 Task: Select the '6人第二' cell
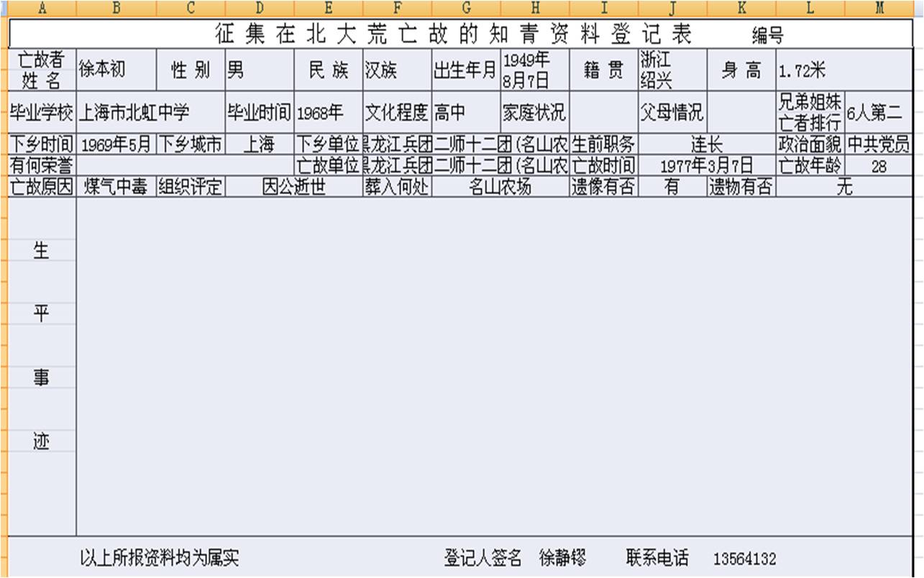[x=879, y=112]
